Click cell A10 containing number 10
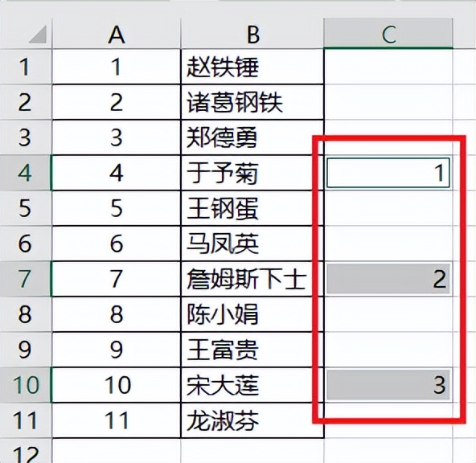Screen dimensions: 476x463 click(x=117, y=385)
